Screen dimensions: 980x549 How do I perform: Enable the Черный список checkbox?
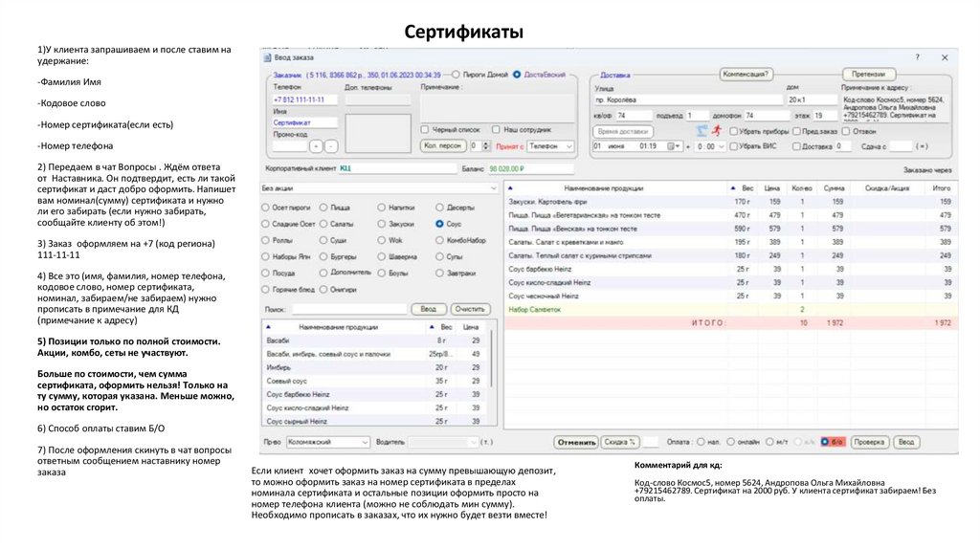(425, 129)
